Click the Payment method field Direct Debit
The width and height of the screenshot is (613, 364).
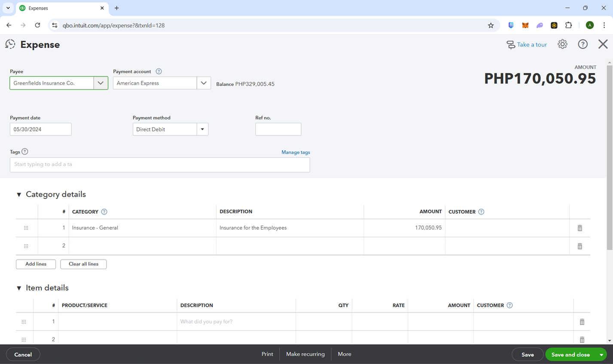coord(165,129)
